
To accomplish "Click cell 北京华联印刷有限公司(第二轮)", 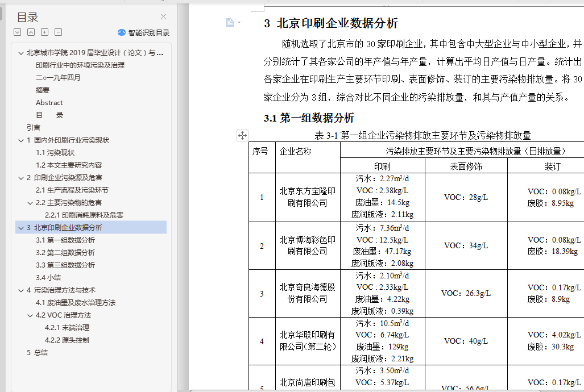I will pyautogui.click(x=308, y=341).
